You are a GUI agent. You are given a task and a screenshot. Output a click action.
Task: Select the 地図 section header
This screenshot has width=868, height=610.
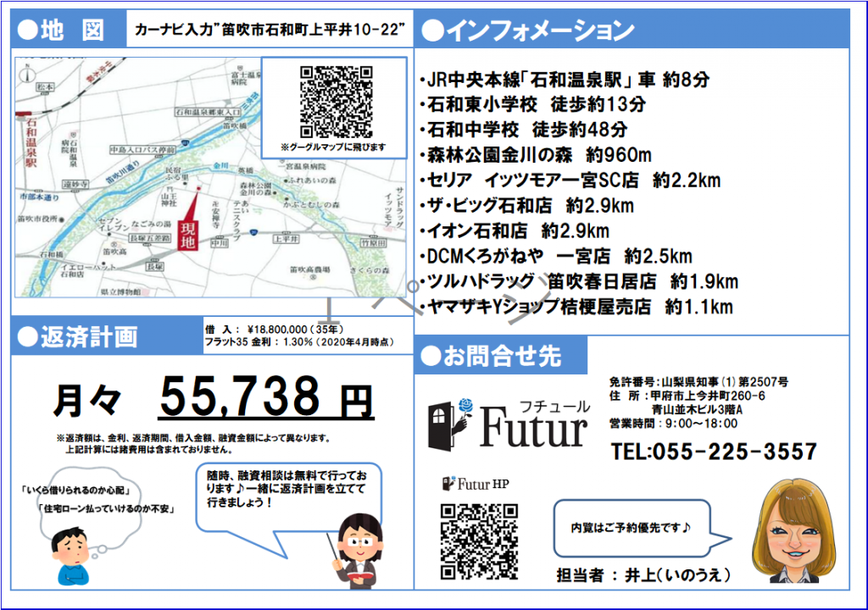pos(61,30)
